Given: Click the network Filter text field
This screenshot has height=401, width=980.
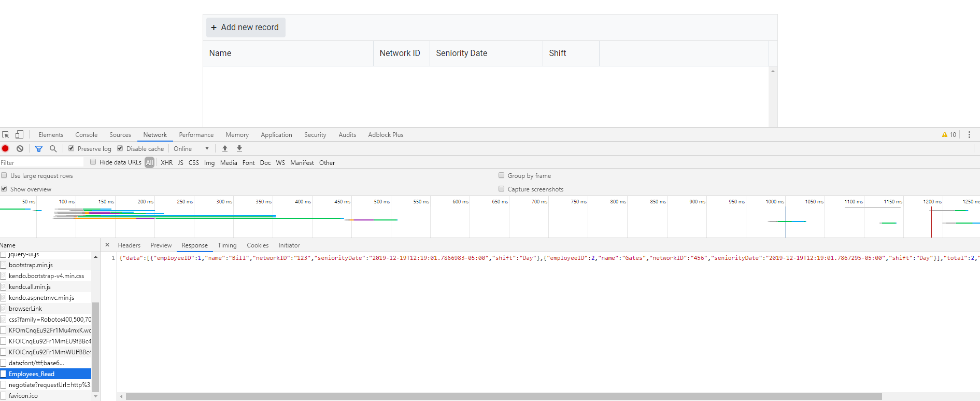Looking at the screenshot, I should tap(42, 162).
